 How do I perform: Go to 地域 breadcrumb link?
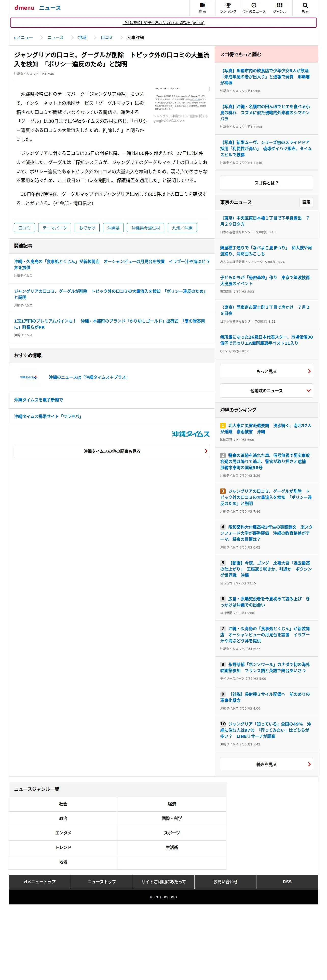pos(82,38)
